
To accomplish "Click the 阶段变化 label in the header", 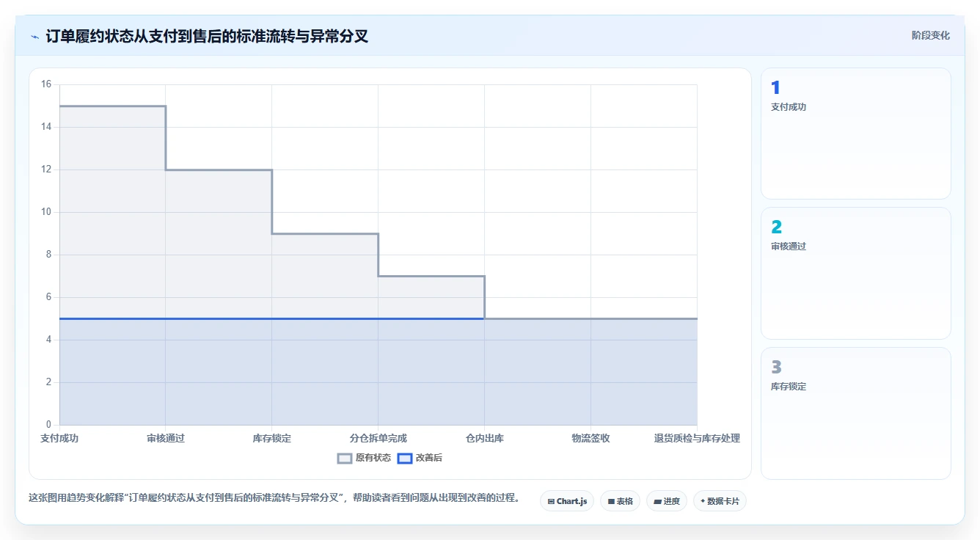I will [x=931, y=35].
